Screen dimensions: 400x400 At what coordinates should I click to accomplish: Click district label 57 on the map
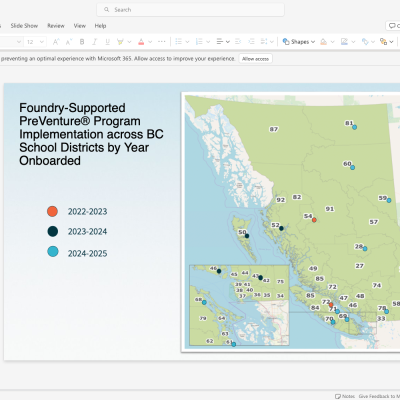[374, 222]
